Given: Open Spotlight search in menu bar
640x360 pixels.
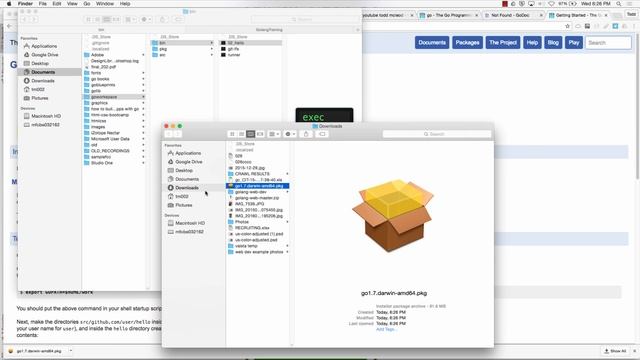Looking at the screenshot, I should click(x=619, y=4).
